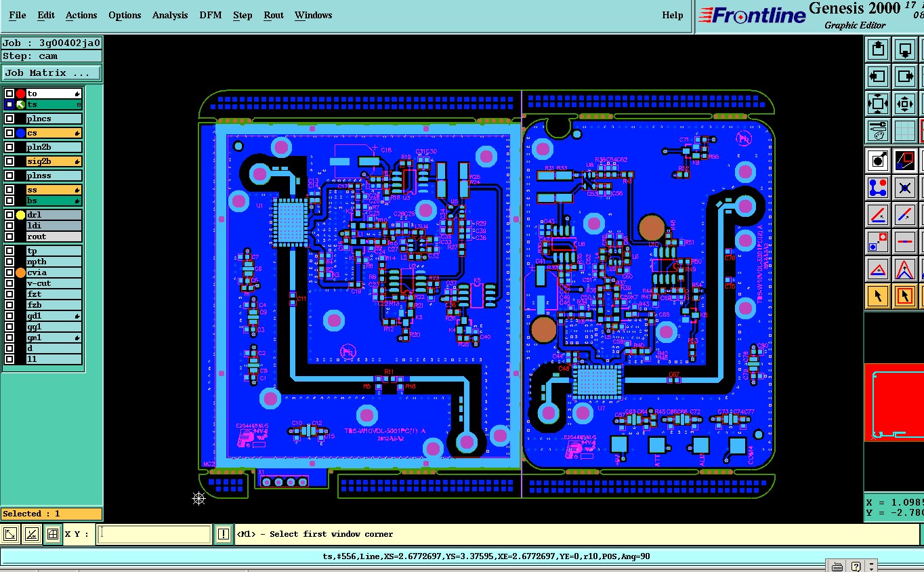
Task: Click the zoom in contract-arrows icon
Action: pos(906,104)
